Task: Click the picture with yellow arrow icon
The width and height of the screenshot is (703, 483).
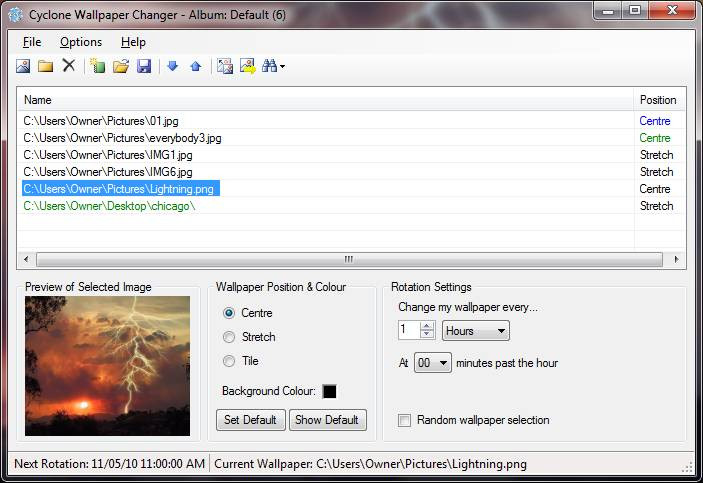Action: (247, 66)
